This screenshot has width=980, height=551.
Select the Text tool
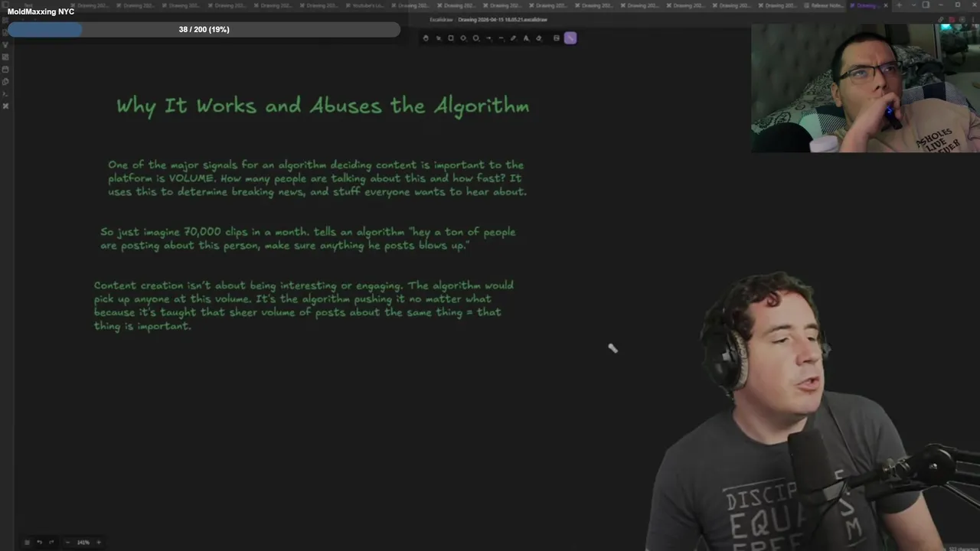(526, 38)
